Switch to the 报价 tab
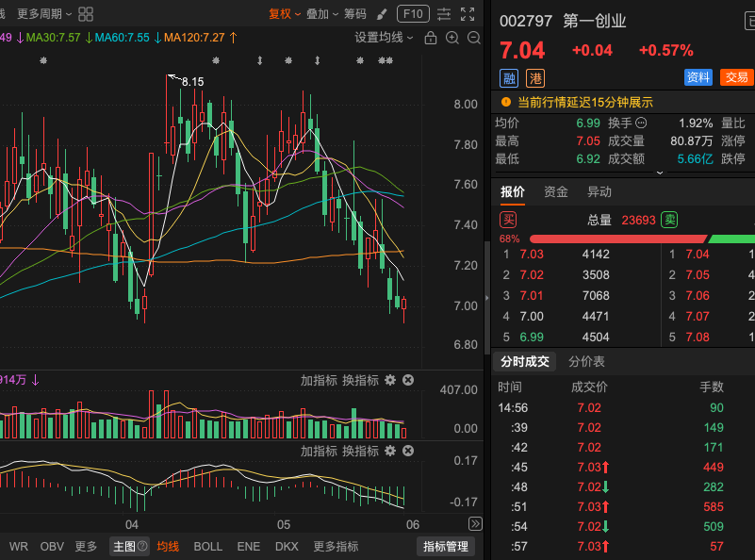Viewport: 755px width, 560px height. tap(513, 192)
